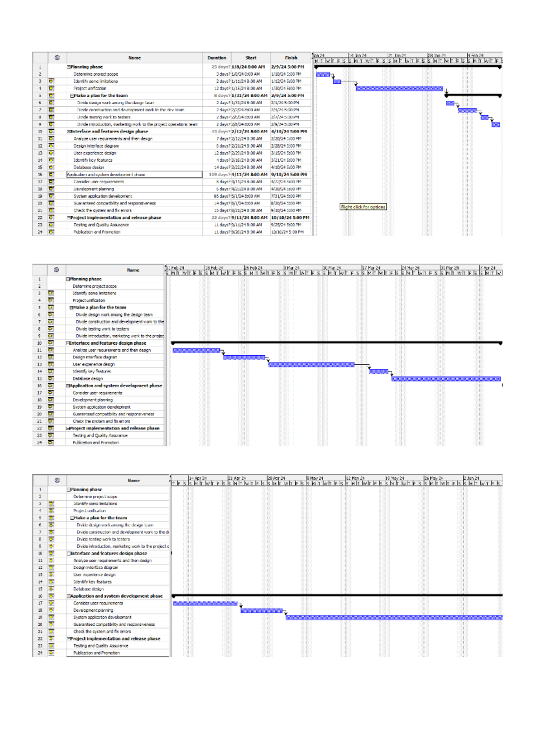The image size is (535, 756).
Task: Collapse Application and system development phase in the 14 Apr 24 chart
Action: [69, 596]
